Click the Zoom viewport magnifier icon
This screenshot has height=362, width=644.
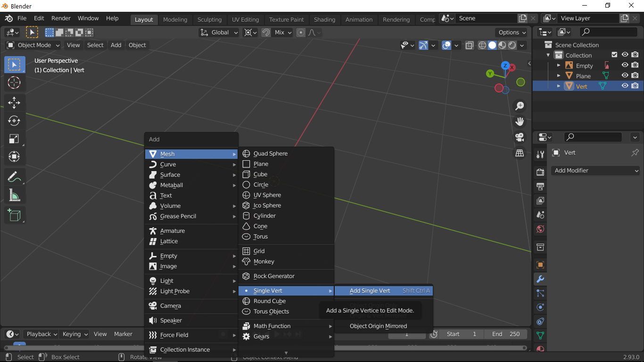pos(520,106)
